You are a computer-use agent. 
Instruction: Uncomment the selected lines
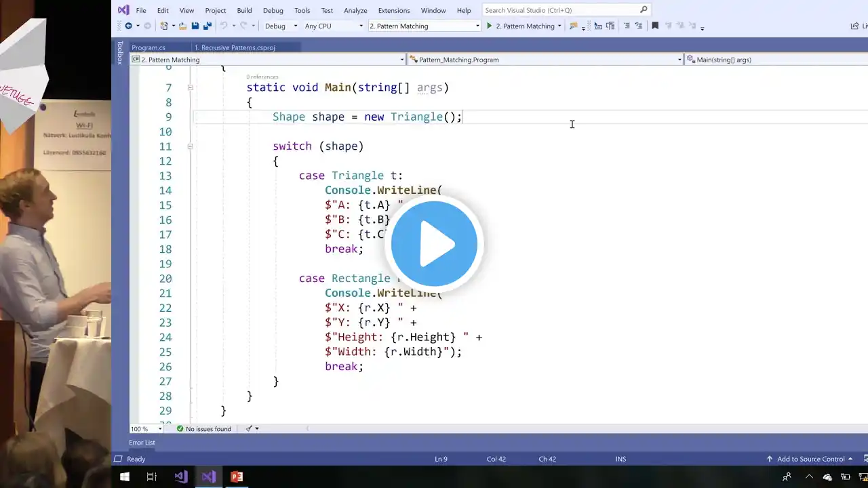point(639,26)
